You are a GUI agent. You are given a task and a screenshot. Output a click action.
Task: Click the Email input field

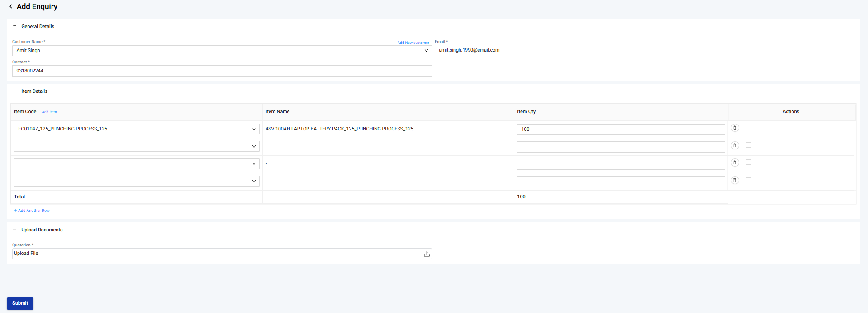(644, 50)
